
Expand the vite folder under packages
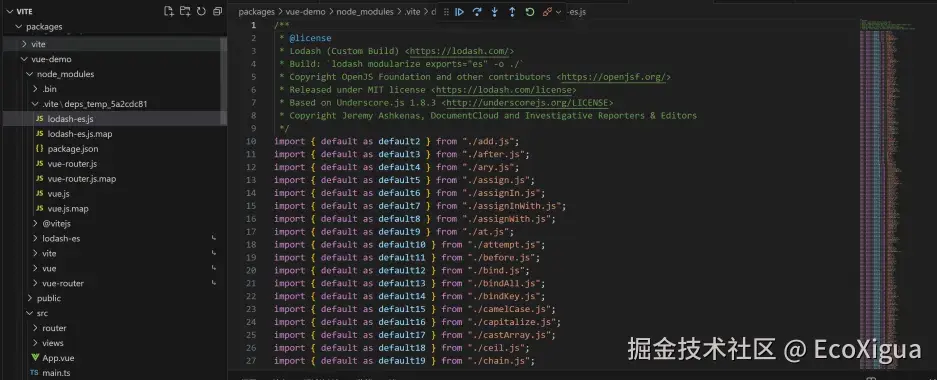(x=24, y=44)
